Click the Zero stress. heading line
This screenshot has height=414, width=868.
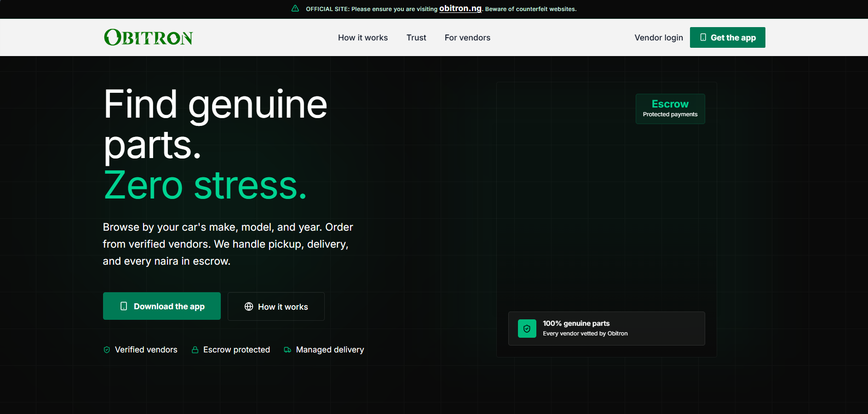coord(205,185)
